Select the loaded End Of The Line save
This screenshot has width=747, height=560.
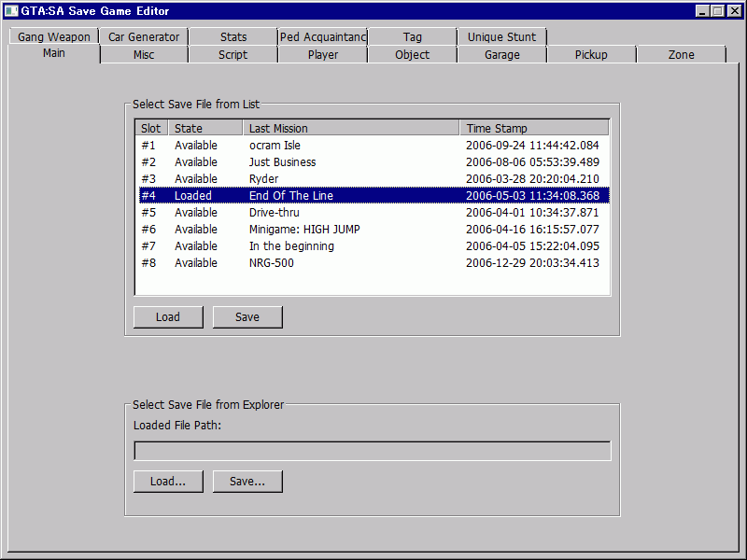pyautogui.click(x=374, y=196)
